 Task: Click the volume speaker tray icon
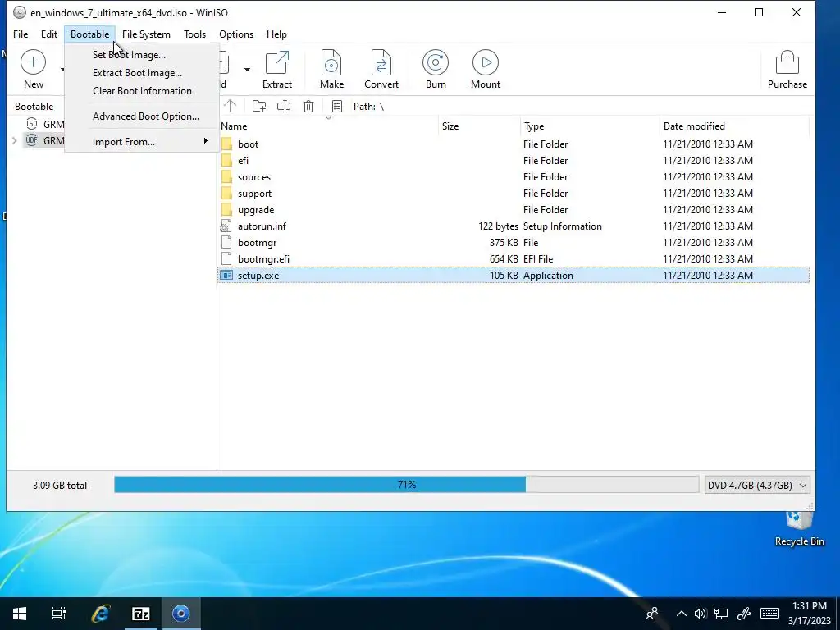coord(701,614)
